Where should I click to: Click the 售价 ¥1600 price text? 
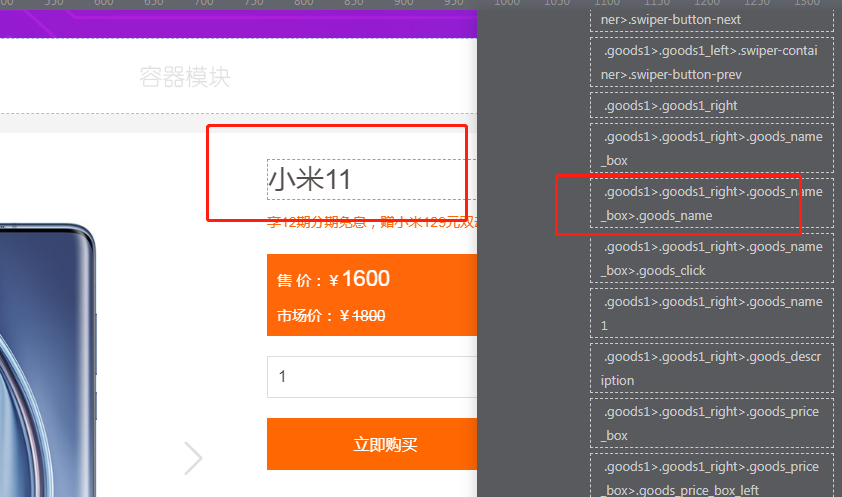333,279
